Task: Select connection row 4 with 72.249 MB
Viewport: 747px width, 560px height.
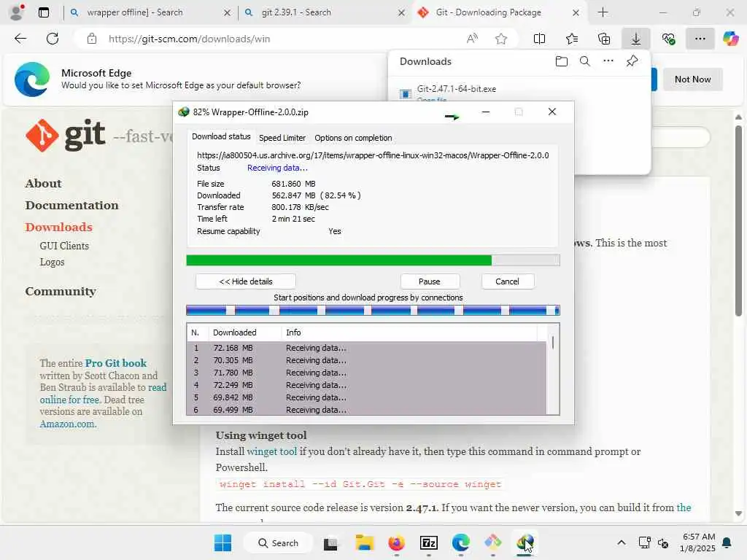Action: coord(366,385)
